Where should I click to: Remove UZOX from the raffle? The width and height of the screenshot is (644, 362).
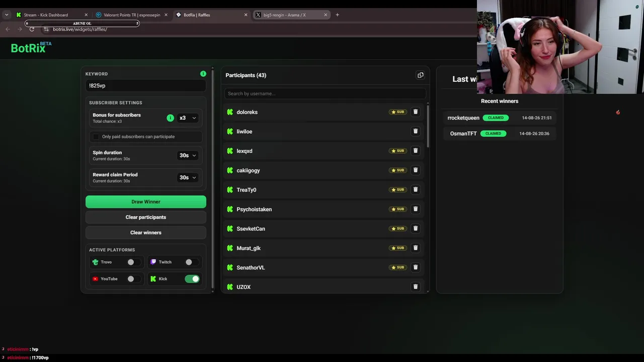pyautogui.click(x=416, y=287)
